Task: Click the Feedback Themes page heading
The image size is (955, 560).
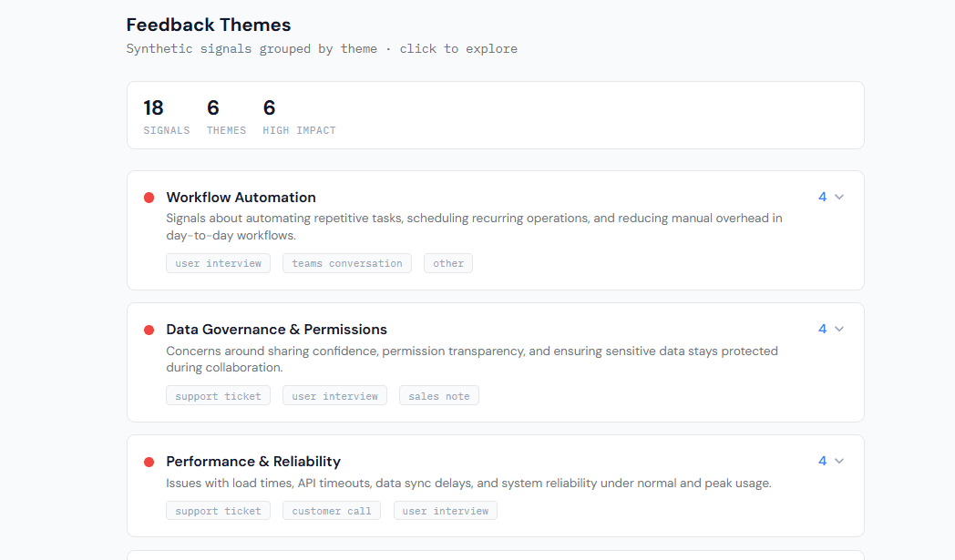Action: point(209,25)
